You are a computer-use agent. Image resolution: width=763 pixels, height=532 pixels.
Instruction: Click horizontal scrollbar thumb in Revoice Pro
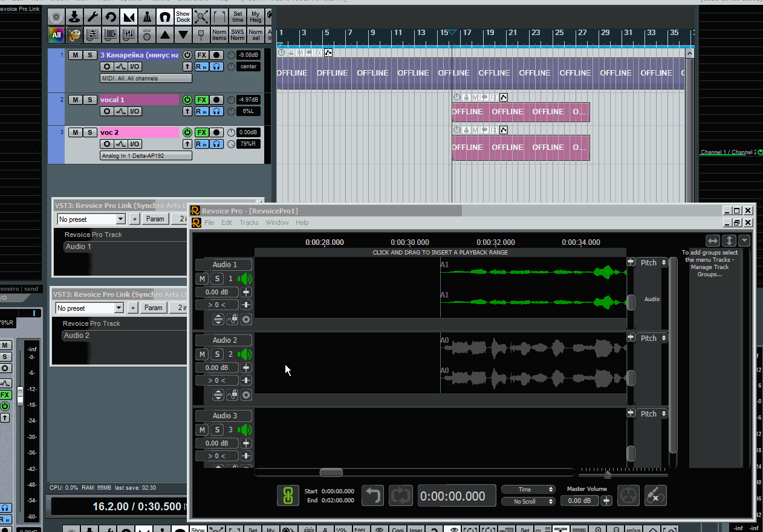pos(331,472)
